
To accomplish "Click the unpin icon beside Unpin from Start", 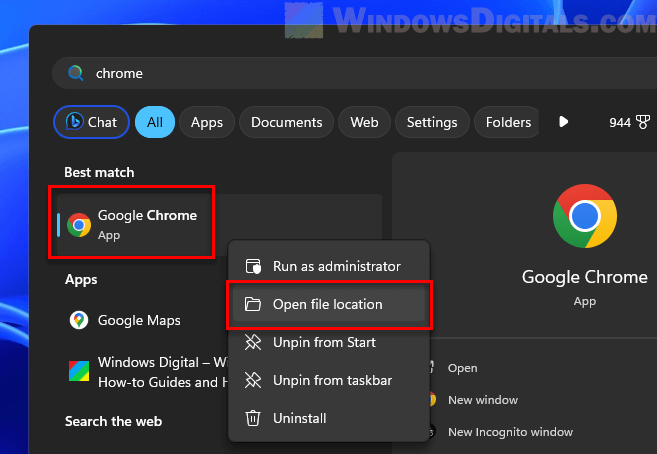I will (253, 342).
